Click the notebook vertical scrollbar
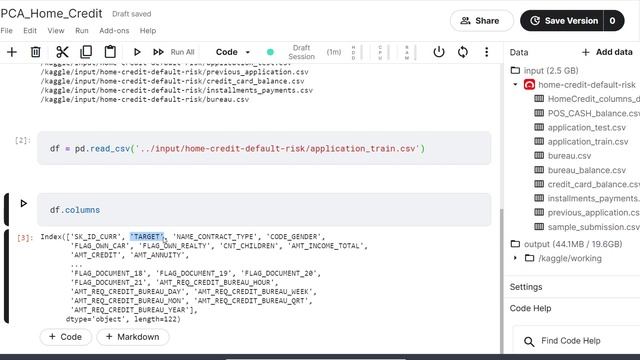 pos(501,282)
